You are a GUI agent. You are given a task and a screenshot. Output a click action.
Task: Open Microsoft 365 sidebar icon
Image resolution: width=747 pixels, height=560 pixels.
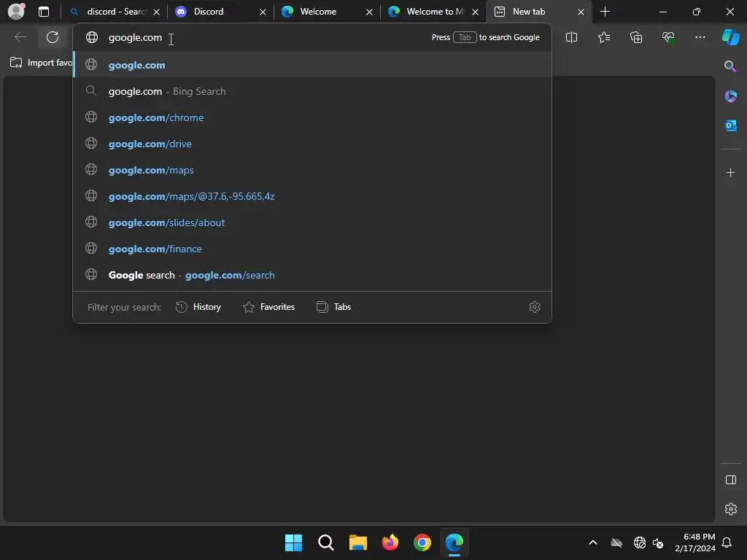point(730,96)
